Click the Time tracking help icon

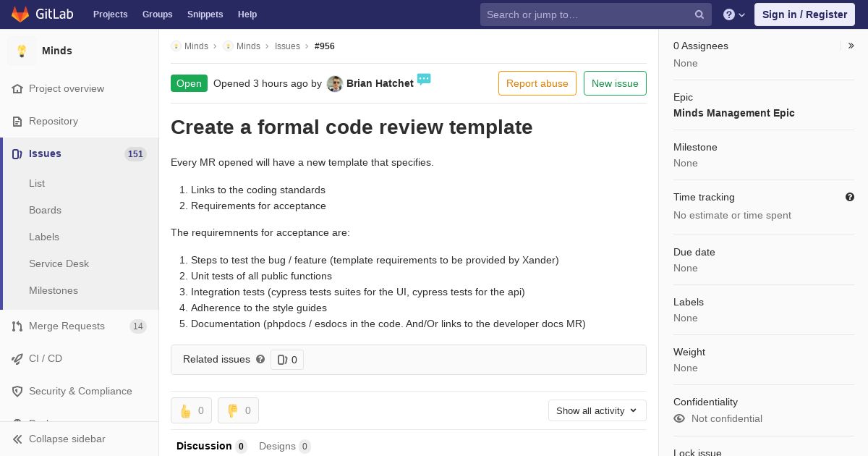point(850,197)
